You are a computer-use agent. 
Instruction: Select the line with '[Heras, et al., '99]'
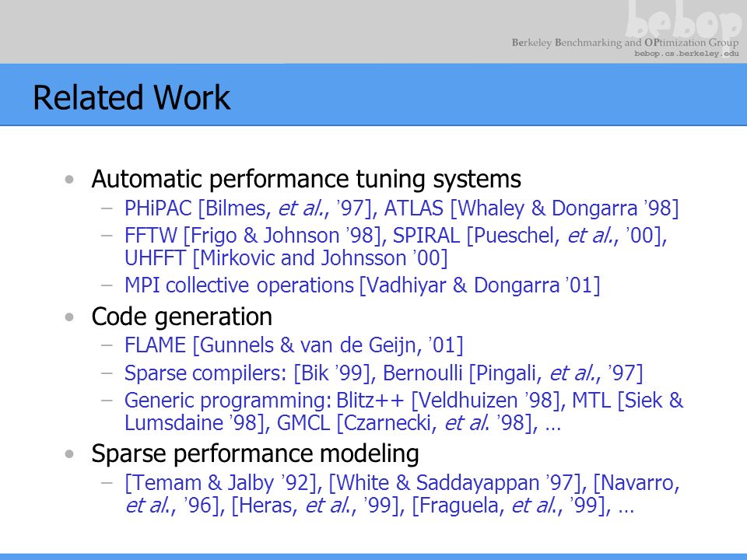coord(379,506)
